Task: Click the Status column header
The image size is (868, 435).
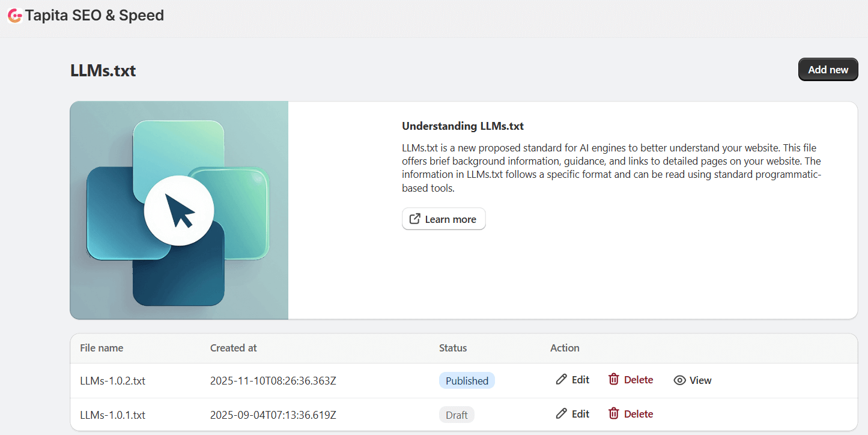Action: (x=453, y=348)
